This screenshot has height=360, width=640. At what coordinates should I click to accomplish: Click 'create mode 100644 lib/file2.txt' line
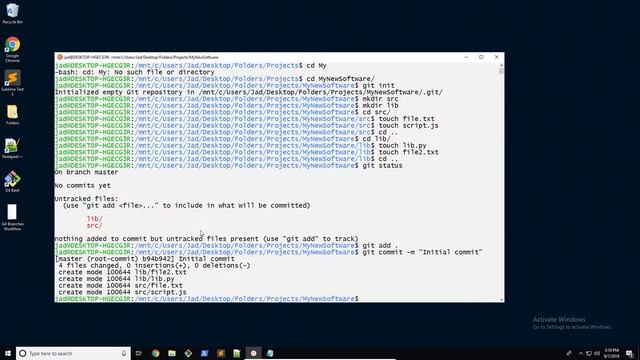(x=122, y=272)
